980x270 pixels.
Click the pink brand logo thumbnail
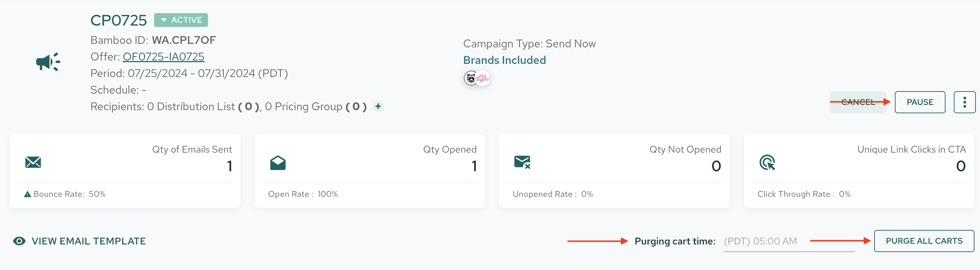tap(483, 78)
